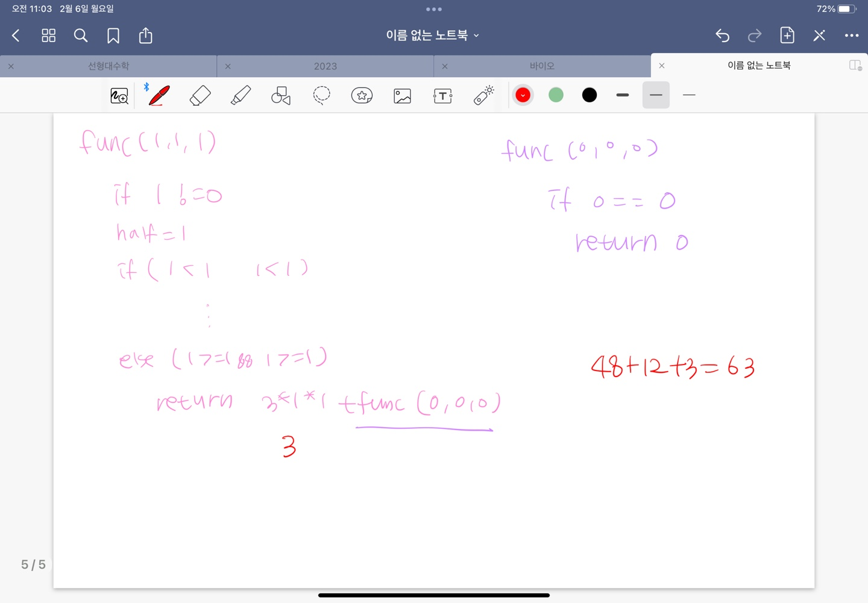Choose the black pen color swatch
Viewport: 868px width, 603px height.
pos(590,95)
